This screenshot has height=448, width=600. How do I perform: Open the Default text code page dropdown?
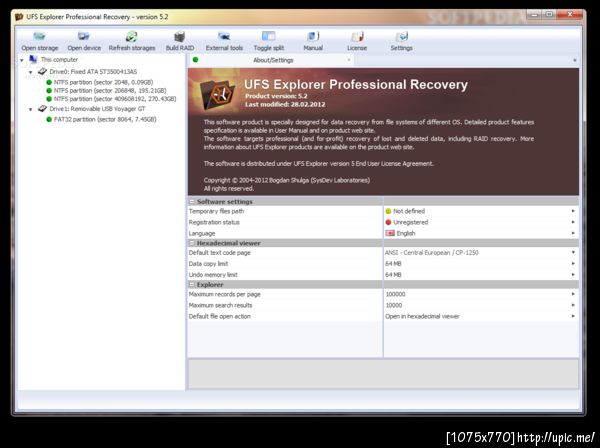point(573,253)
